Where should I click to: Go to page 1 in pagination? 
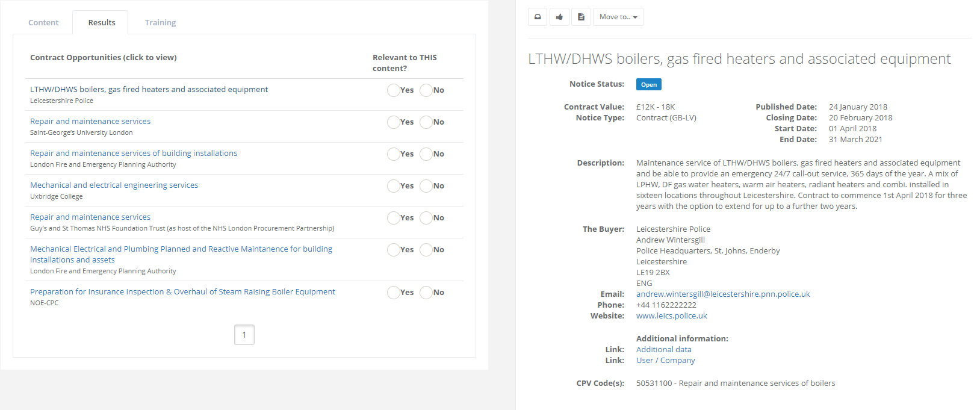pos(244,335)
